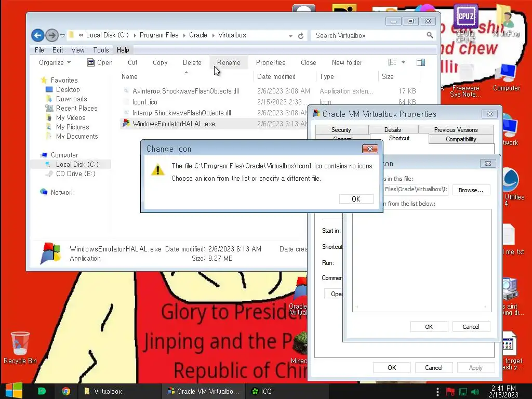
Task: Open the File menu
Action: [39, 50]
